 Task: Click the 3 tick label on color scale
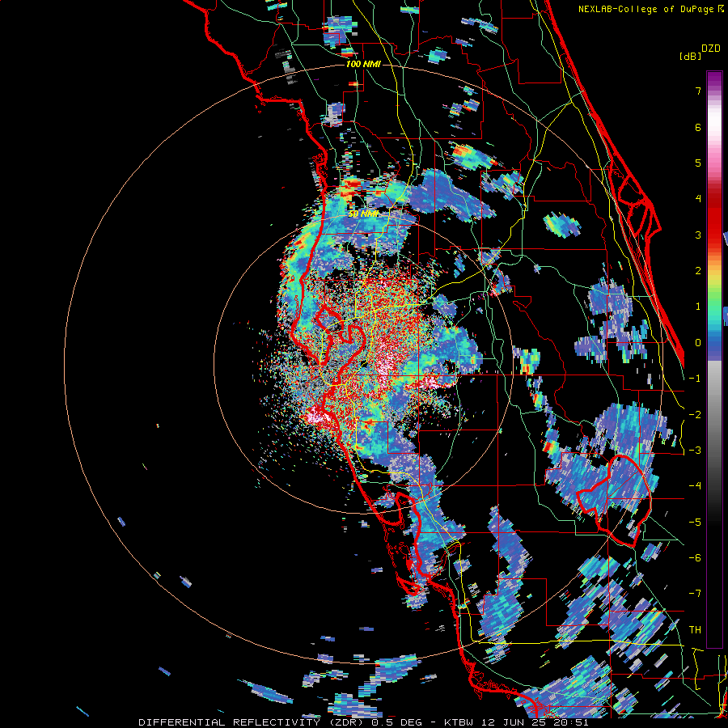pos(698,235)
